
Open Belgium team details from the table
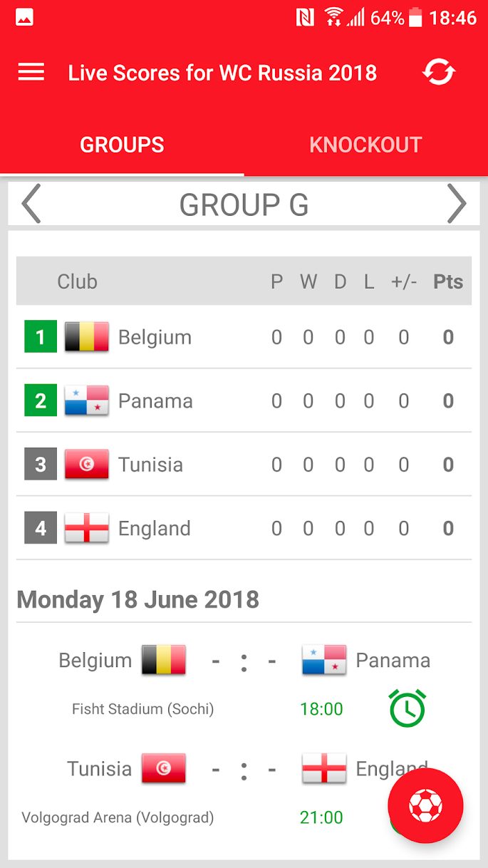(156, 336)
